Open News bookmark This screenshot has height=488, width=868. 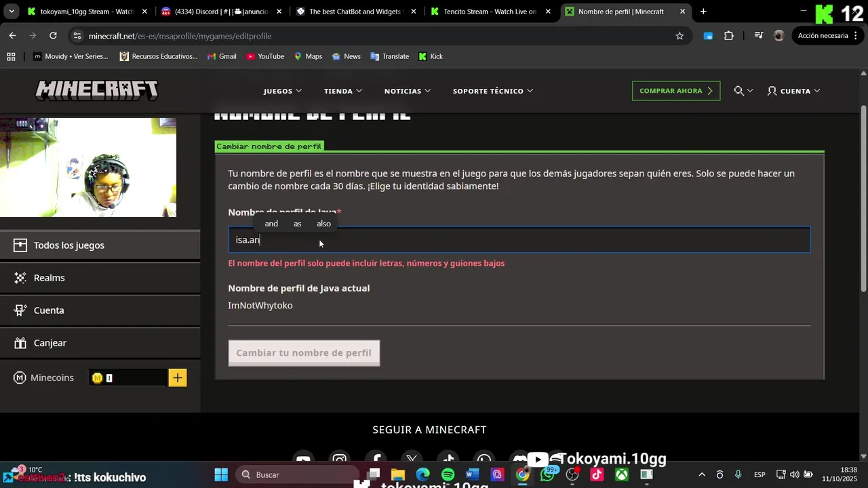tap(346, 56)
